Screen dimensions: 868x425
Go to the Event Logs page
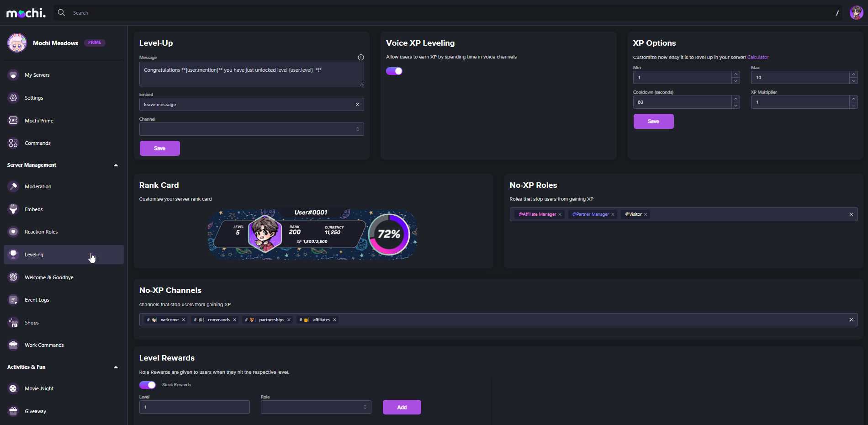point(37,300)
